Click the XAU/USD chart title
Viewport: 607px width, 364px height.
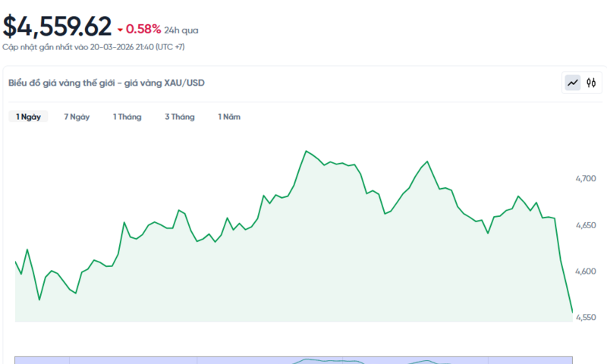[x=105, y=83]
